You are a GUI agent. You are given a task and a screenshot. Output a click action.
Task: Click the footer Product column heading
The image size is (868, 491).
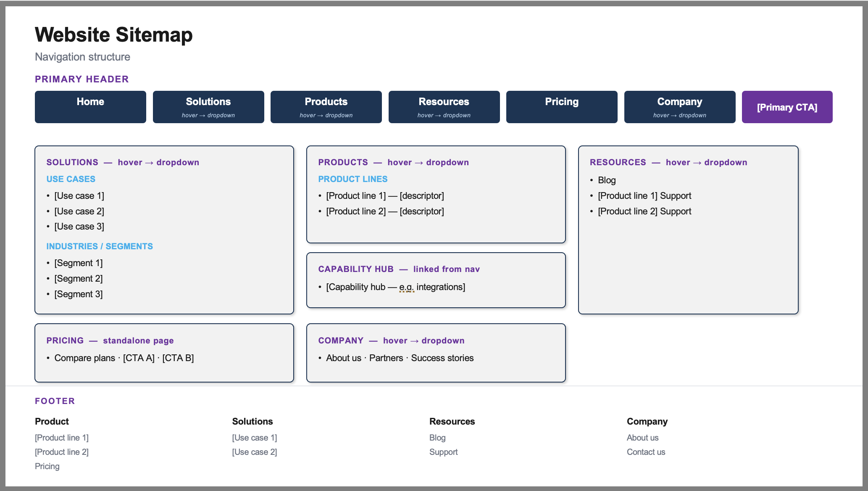coord(52,421)
